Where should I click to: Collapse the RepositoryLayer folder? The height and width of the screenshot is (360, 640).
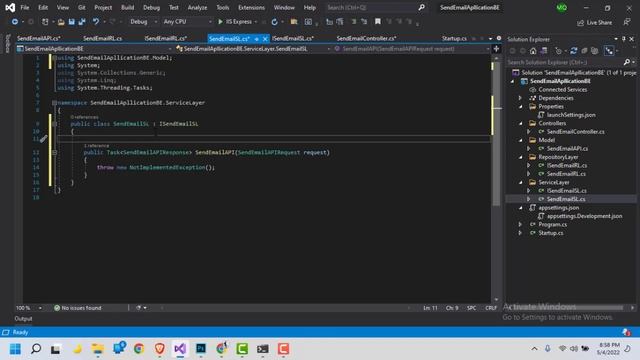click(x=521, y=157)
